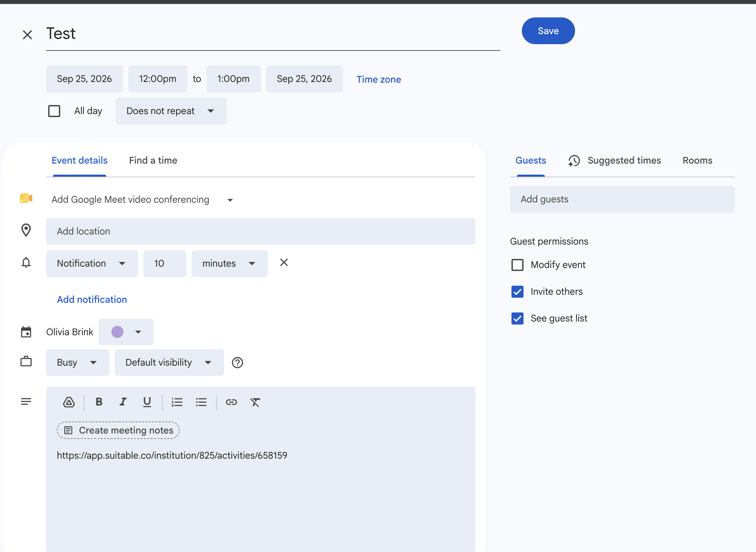Toggle underline formatting icon
The width and height of the screenshot is (756, 552).
point(147,402)
